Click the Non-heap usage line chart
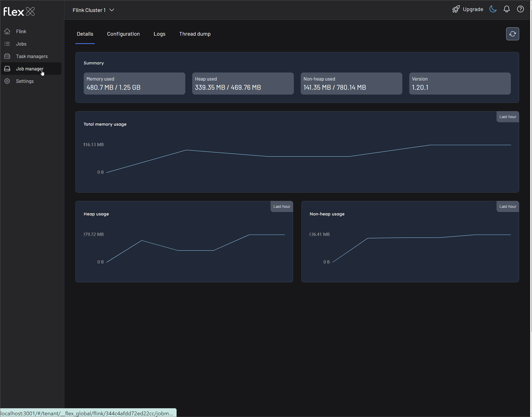 coord(421,249)
